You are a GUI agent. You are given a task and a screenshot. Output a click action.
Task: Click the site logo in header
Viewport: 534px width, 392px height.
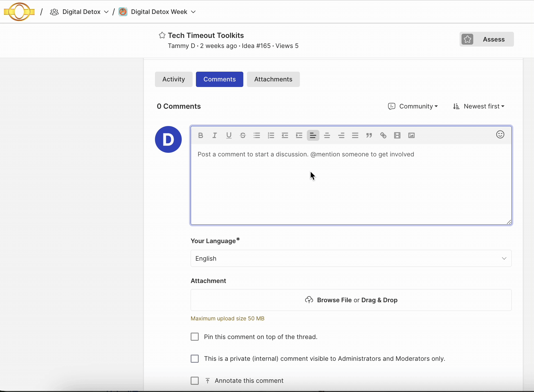[x=19, y=12]
